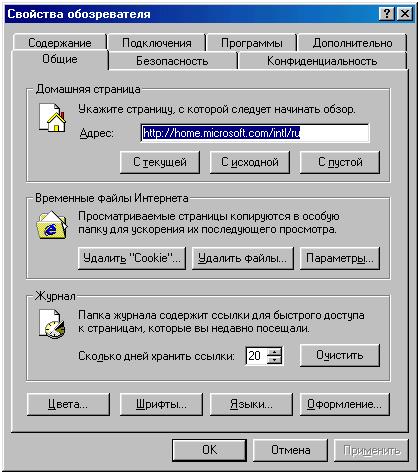Image resolution: width=420 pixels, height=474 pixels.
Task: Click the home page address field
Action: coord(255,133)
